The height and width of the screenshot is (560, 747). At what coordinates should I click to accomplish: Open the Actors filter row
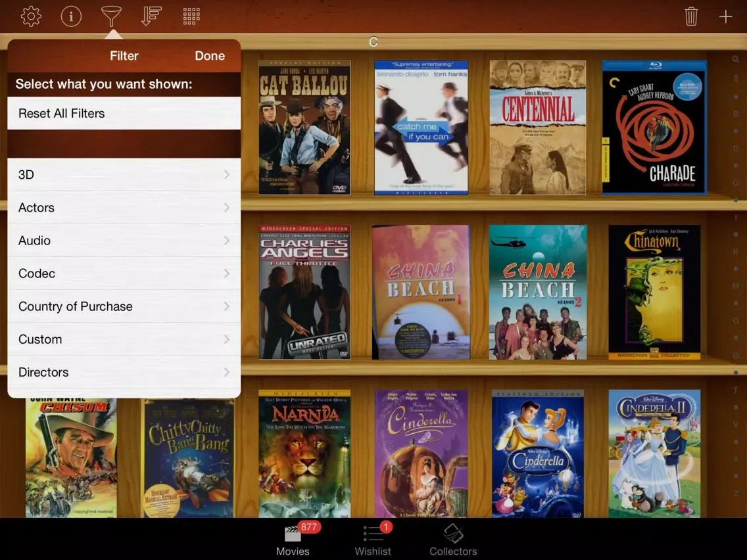pyautogui.click(x=124, y=208)
